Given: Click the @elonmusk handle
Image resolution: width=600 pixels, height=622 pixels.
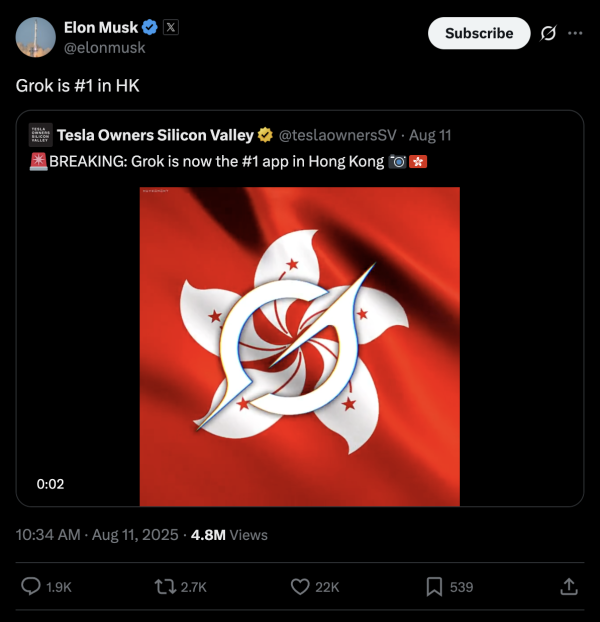Looking at the screenshot, I should tap(104, 48).
